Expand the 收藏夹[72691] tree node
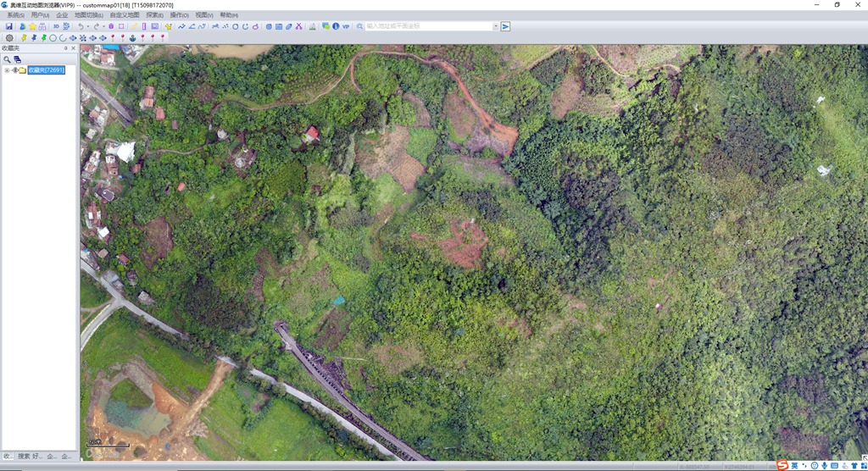Viewport: 868px width, 471px height. coord(7,70)
